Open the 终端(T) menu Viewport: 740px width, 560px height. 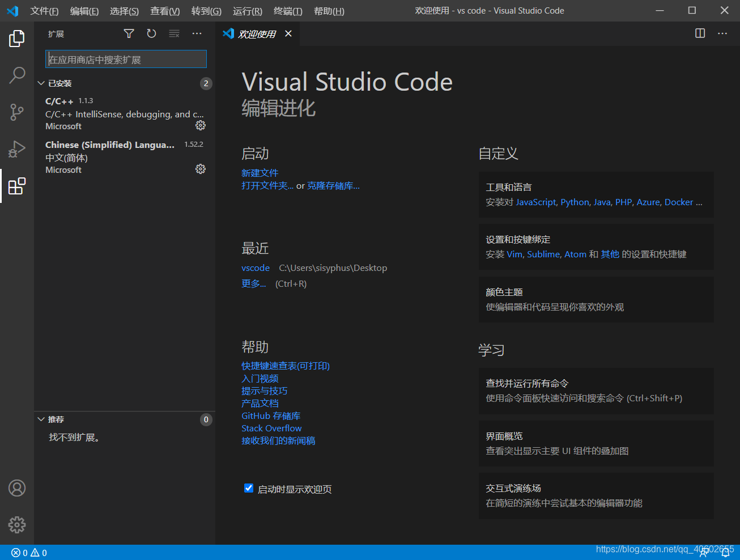[x=288, y=11]
